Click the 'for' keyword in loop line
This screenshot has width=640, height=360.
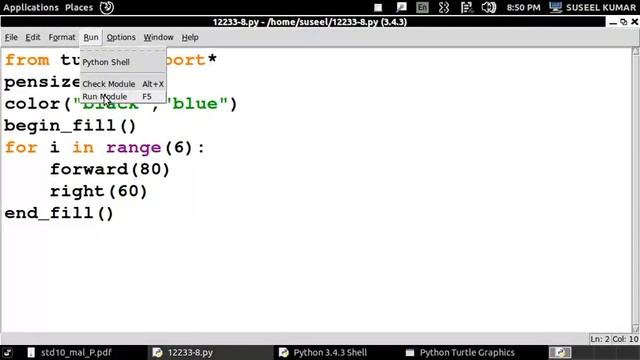coord(21,147)
